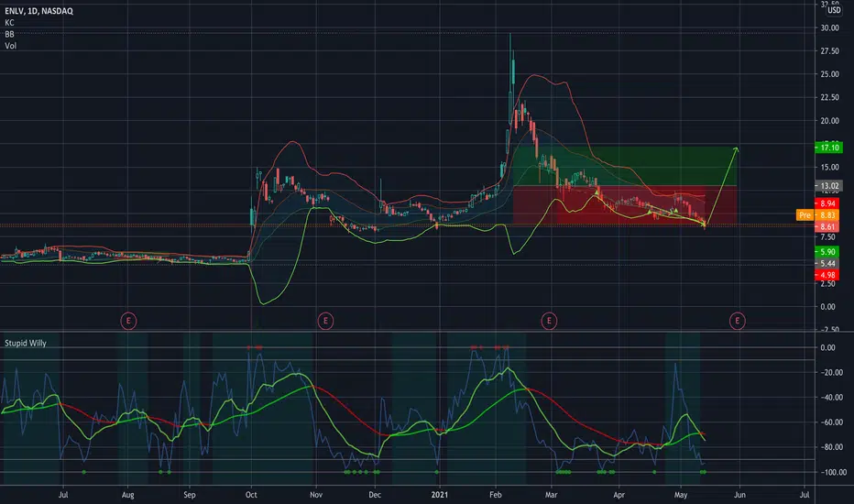The height and width of the screenshot is (504, 854).
Task: Click the red 8.61 price label
Action: click(827, 226)
